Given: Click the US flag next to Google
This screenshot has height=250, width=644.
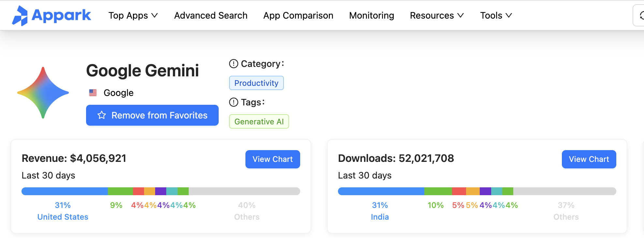Looking at the screenshot, I should click(x=93, y=93).
